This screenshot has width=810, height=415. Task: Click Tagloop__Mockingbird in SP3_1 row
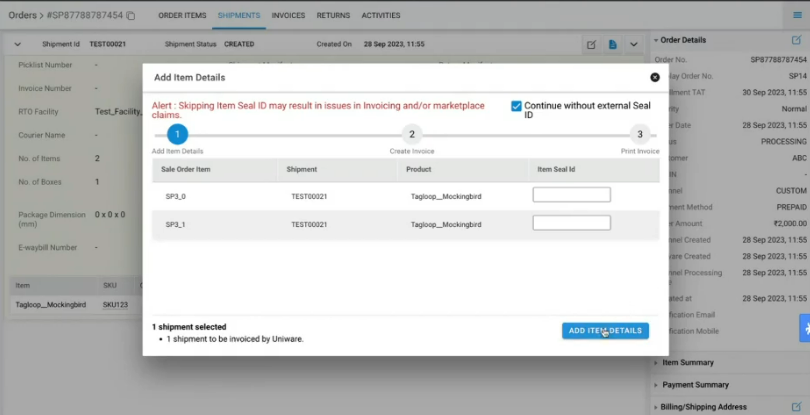tap(446, 224)
